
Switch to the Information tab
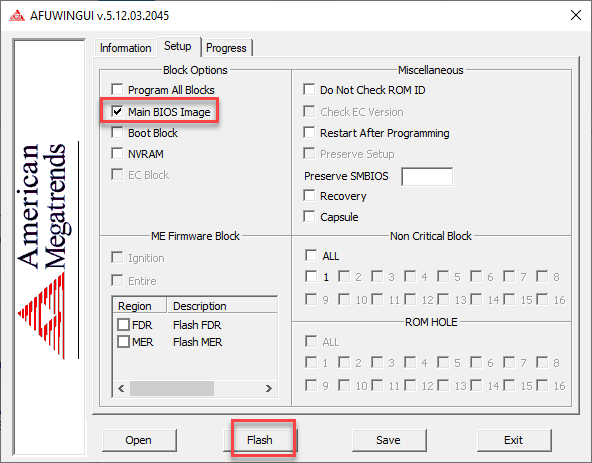click(x=125, y=48)
